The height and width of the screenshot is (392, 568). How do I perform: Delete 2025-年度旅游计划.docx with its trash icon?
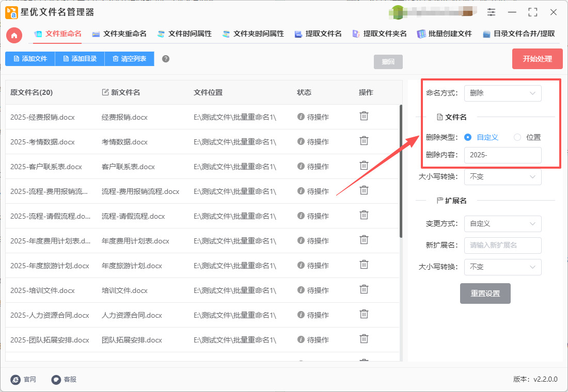click(x=364, y=265)
